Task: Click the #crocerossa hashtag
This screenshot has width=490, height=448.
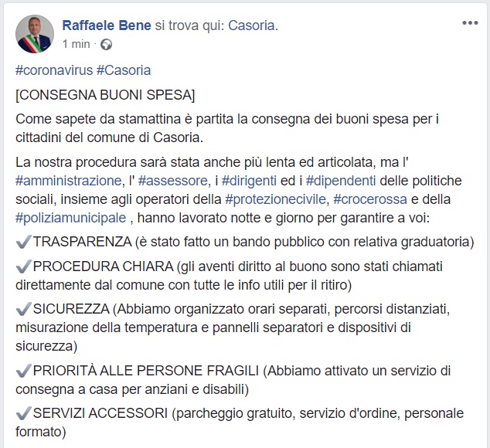Action: (x=369, y=199)
